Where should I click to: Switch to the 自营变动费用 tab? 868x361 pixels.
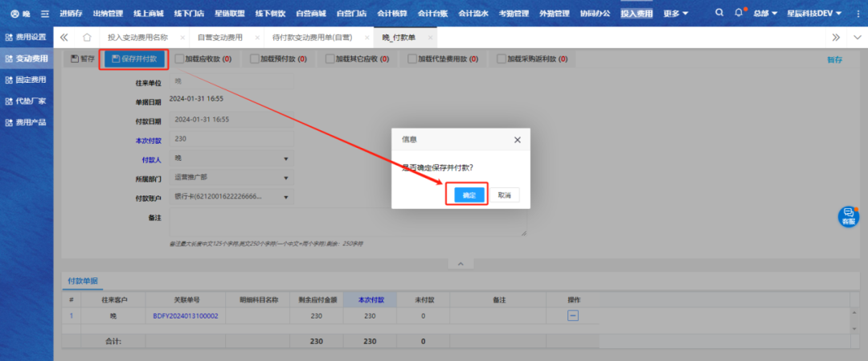(219, 38)
